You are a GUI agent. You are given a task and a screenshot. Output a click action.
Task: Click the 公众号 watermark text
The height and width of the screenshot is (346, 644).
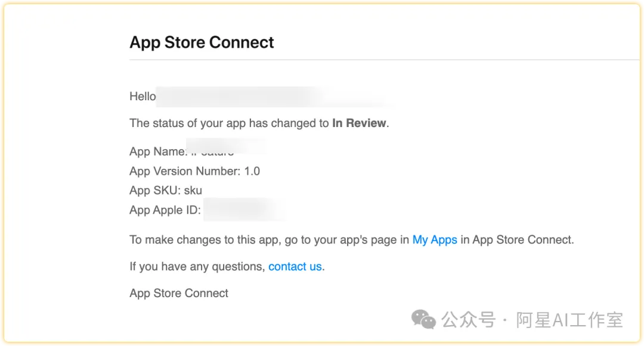coord(469,320)
